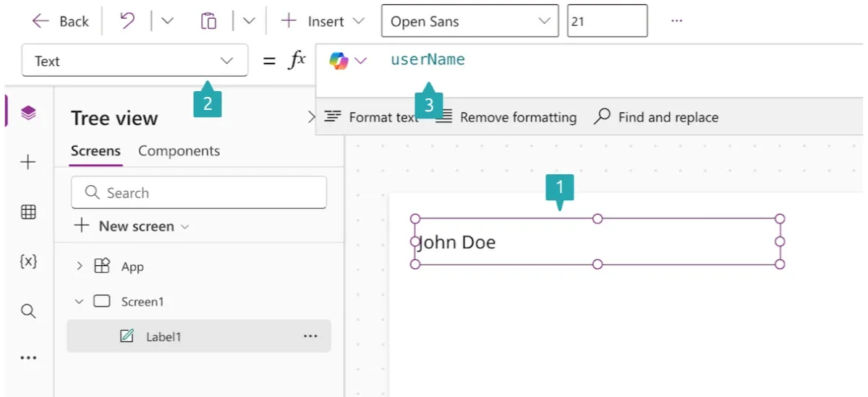This screenshot has width=868, height=397.
Task: Open the Open Sans font dropdown
Action: pos(470,21)
